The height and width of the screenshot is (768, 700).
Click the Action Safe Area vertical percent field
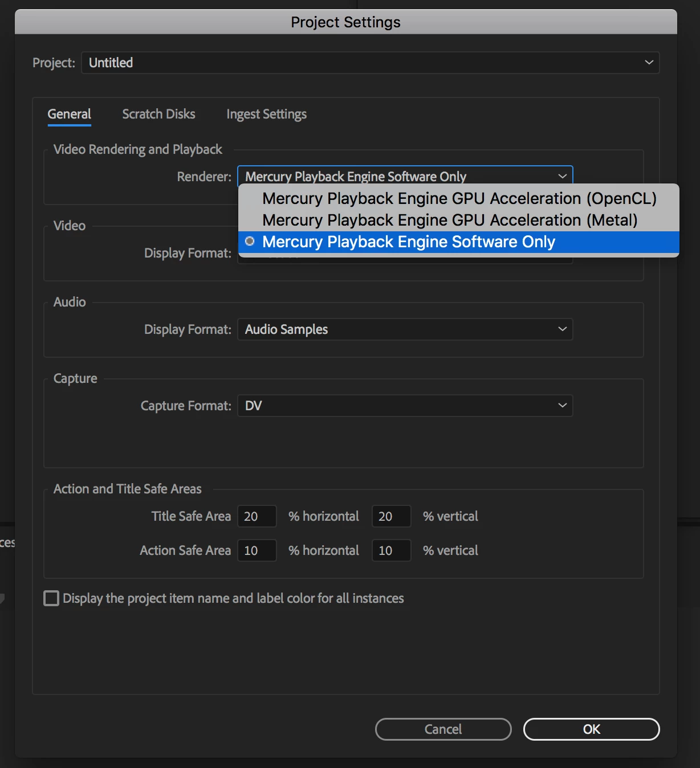point(392,550)
